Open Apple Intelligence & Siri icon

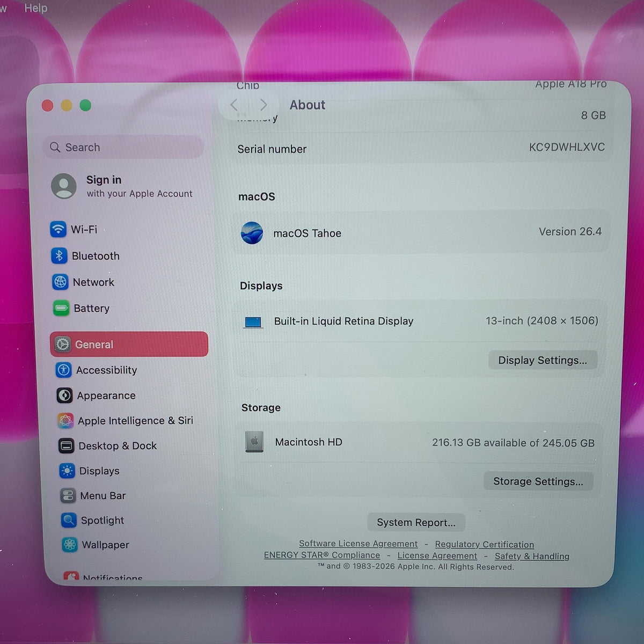pyautogui.click(x=65, y=421)
